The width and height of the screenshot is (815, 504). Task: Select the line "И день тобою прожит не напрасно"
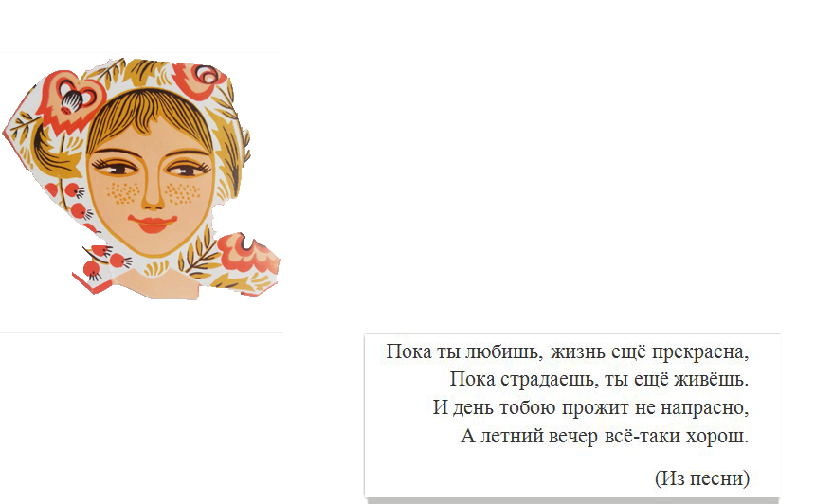(x=590, y=407)
